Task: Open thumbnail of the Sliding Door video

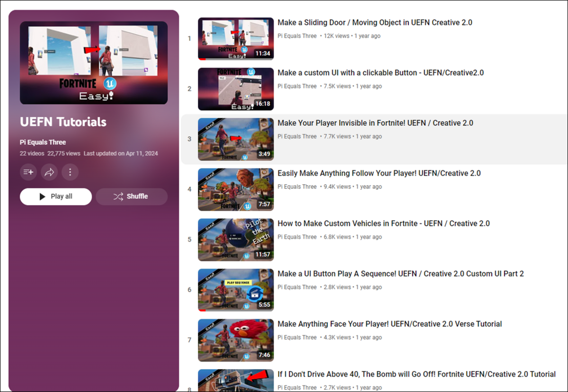Action: [x=236, y=39]
